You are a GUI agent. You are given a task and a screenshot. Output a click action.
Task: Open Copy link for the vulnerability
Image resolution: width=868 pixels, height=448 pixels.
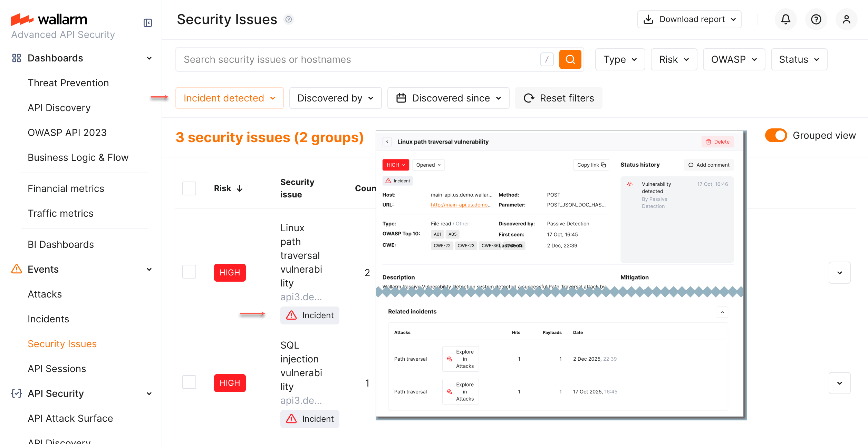(x=591, y=165)
